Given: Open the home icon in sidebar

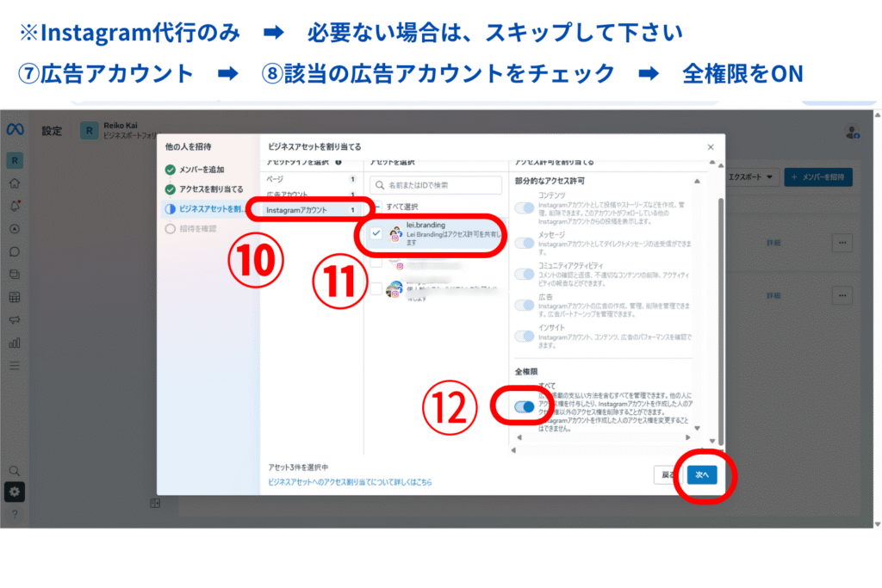Looking at the screenshot, I should [15, 183].
